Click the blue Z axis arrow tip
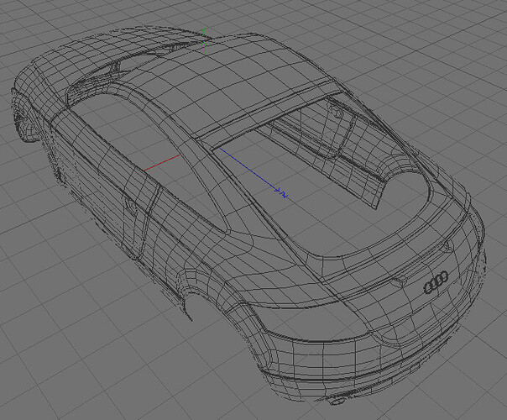The height and width of the screenshot is (420, 507). (278, 191)
